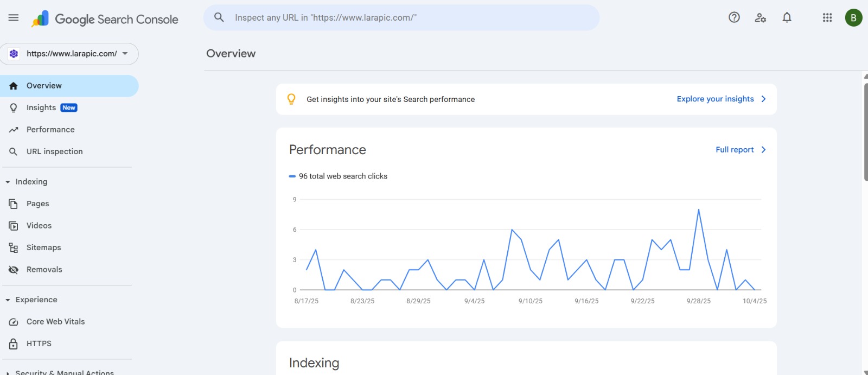This screenshot has width=868, height=375.
Task: Open the Google apps grid
Action: pyautogui.click(x=827, y=18)
